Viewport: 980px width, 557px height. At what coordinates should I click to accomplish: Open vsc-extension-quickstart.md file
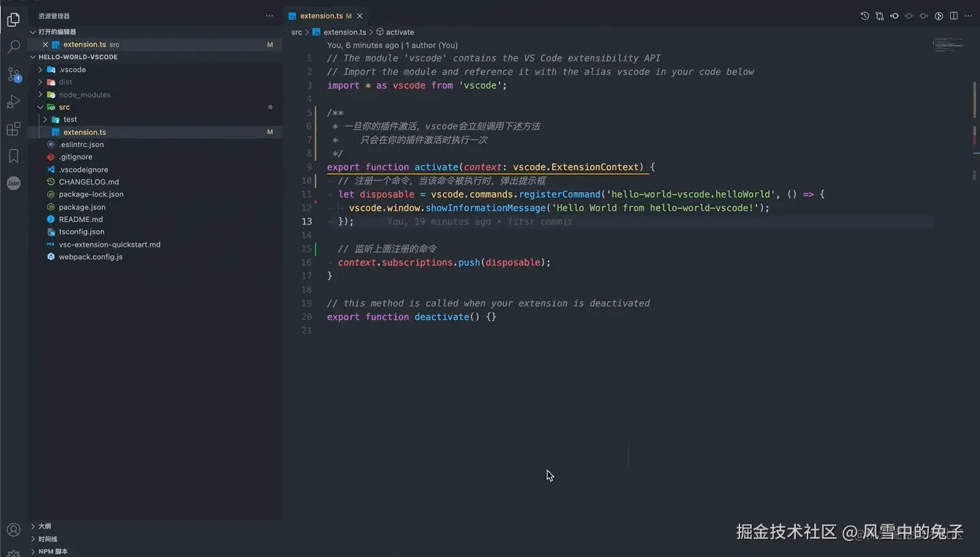[154, 244]
